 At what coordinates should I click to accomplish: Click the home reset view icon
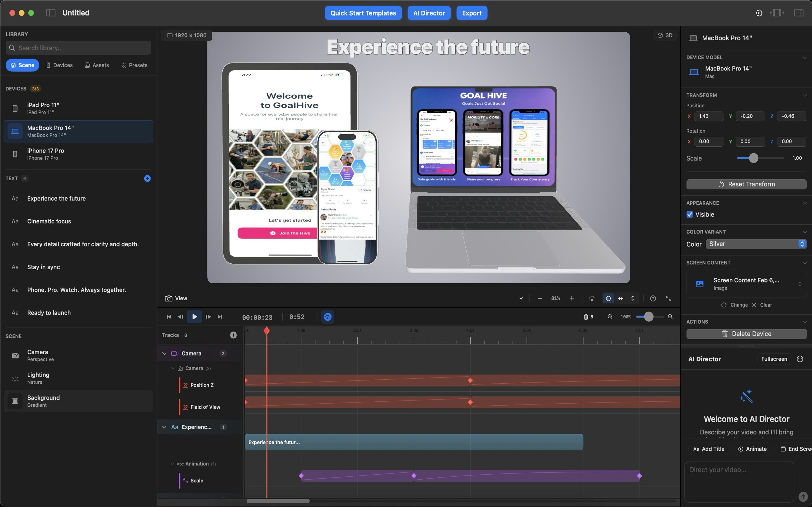click(x=592, y=298)
